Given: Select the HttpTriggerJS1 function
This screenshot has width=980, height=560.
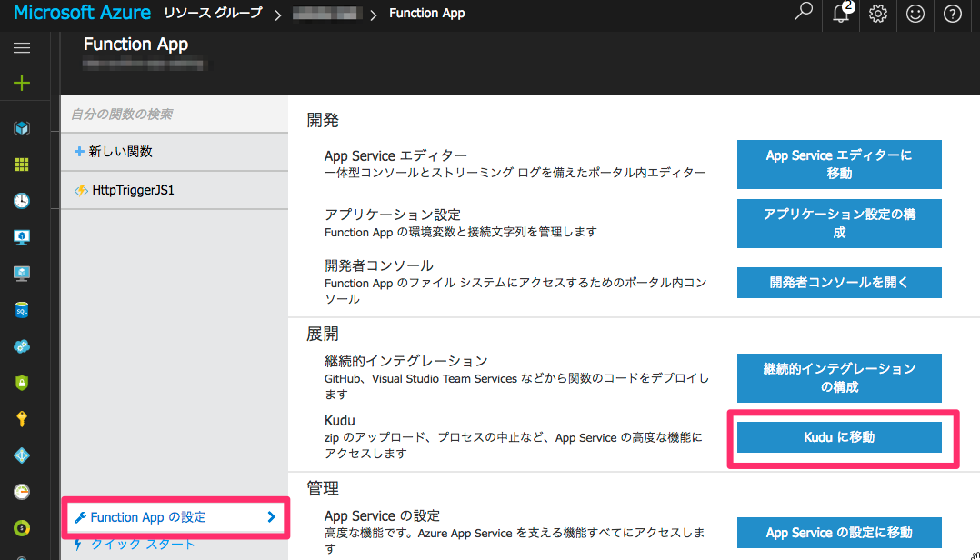Looking at the screenshot, I should [x=132, y=190].
